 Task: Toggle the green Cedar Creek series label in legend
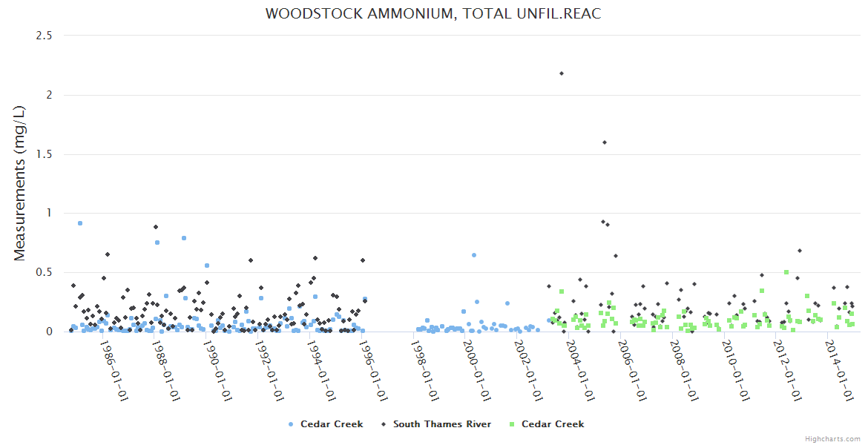pyautogui.click(x=553, y=424)
